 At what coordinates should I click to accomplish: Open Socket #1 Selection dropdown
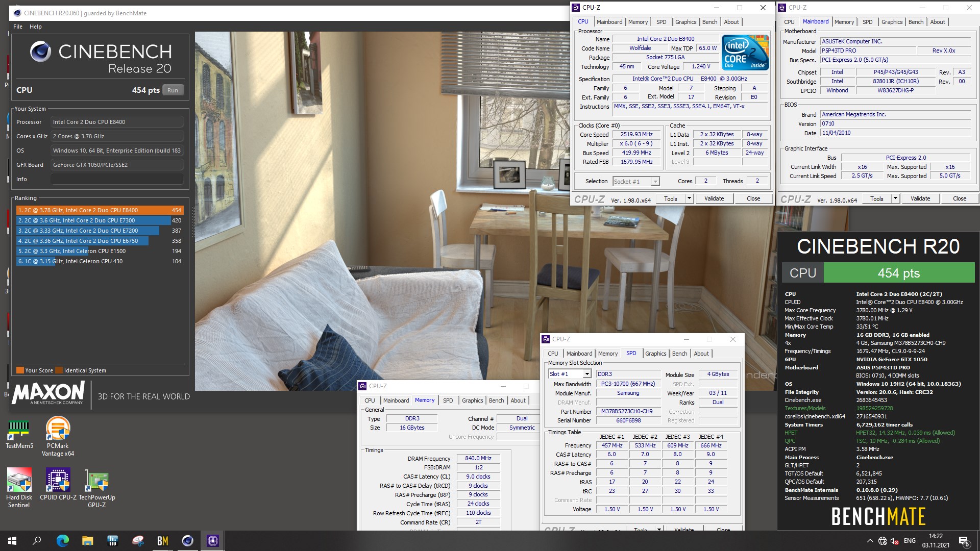[636, 181]
